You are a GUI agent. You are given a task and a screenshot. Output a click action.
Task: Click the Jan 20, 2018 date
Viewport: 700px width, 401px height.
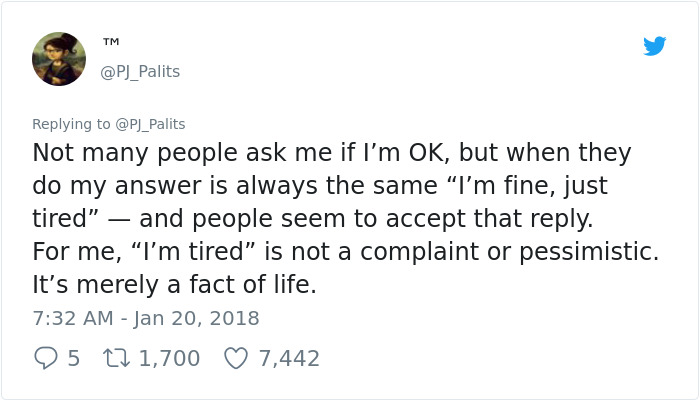197,318
